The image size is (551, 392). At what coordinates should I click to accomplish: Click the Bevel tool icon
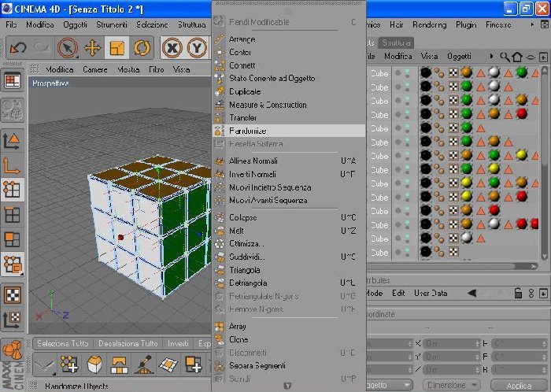[94, 364]
